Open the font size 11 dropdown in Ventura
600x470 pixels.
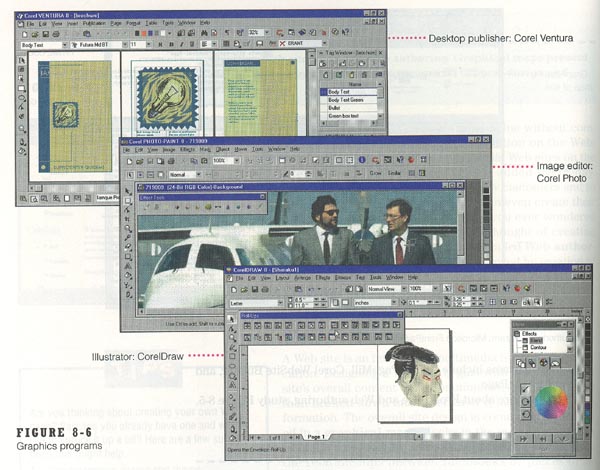(x=148, y=44)
